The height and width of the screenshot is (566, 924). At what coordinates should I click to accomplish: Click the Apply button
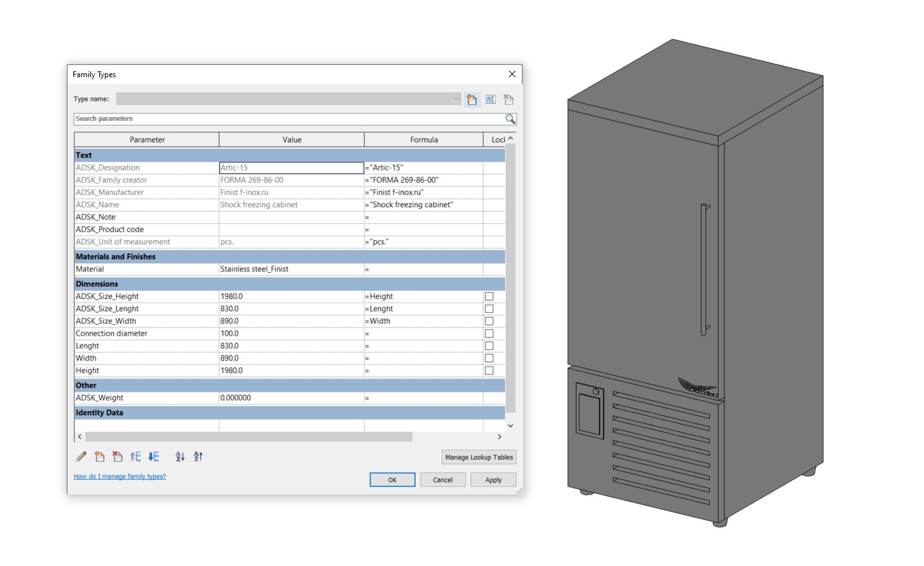pyautogui.click(x=494, y=480)
